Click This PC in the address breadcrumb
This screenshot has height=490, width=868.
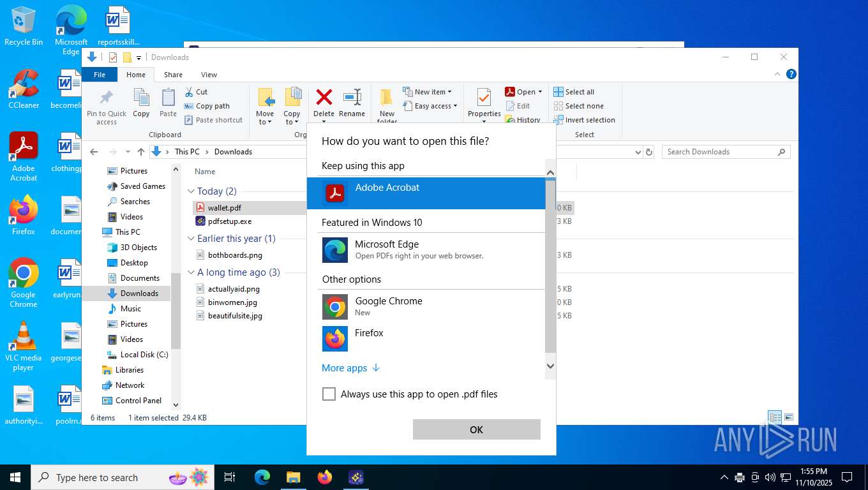pos(187,152)
